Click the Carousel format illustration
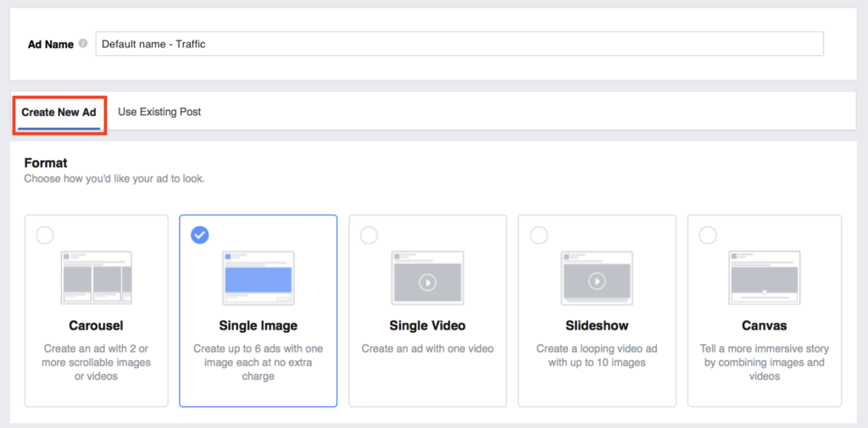868x428 pixels. coord(96,277)
